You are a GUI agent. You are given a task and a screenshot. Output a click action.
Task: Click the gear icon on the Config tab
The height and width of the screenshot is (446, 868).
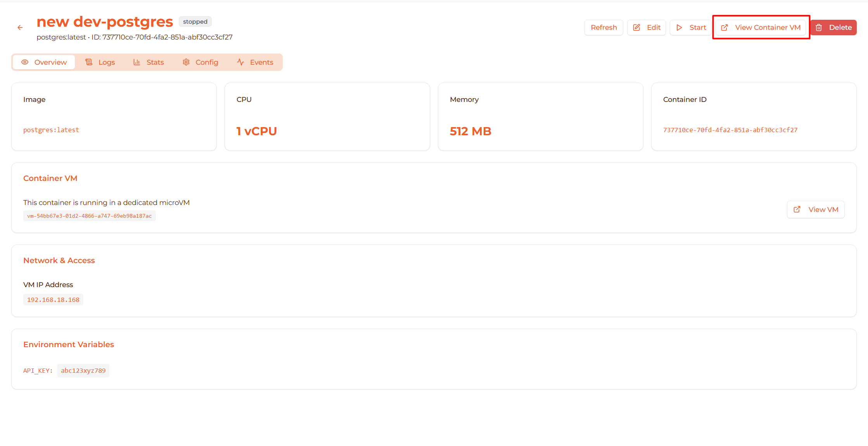tap(186, 62)
